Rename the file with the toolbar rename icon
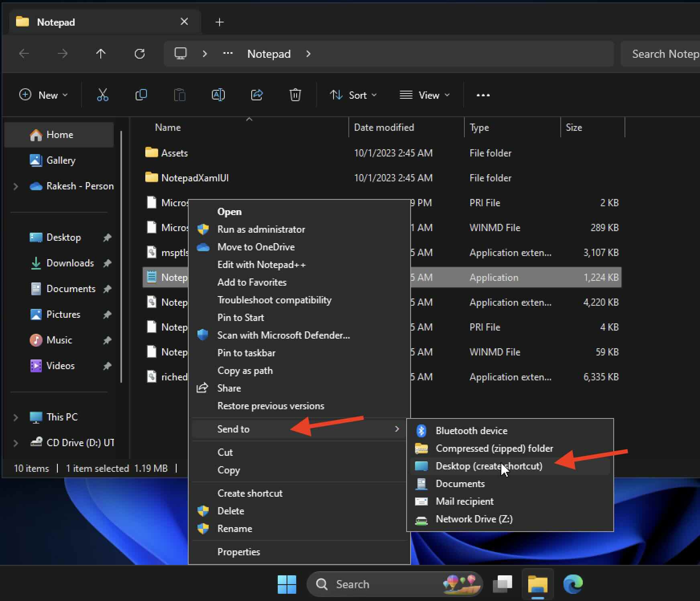The height and width of the screenshot is (601, 700). pyautogui.click(x=218, y=95)
